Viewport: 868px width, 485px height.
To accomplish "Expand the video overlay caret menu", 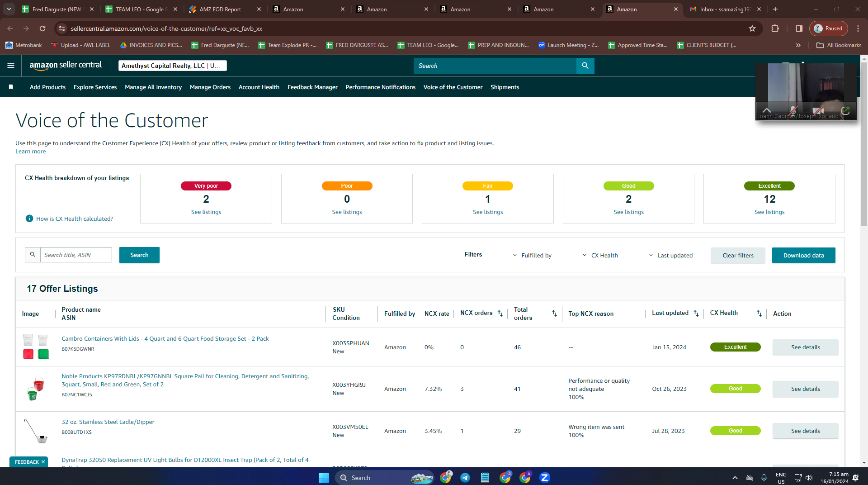I will [767, 110].
